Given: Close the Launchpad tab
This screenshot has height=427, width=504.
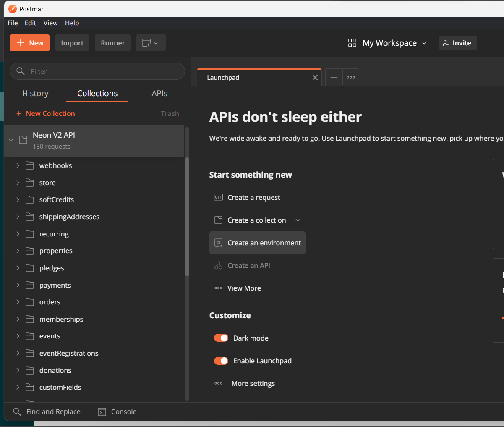Looking at the screenshot, I should pyautogui.click(x=315, y=78).
